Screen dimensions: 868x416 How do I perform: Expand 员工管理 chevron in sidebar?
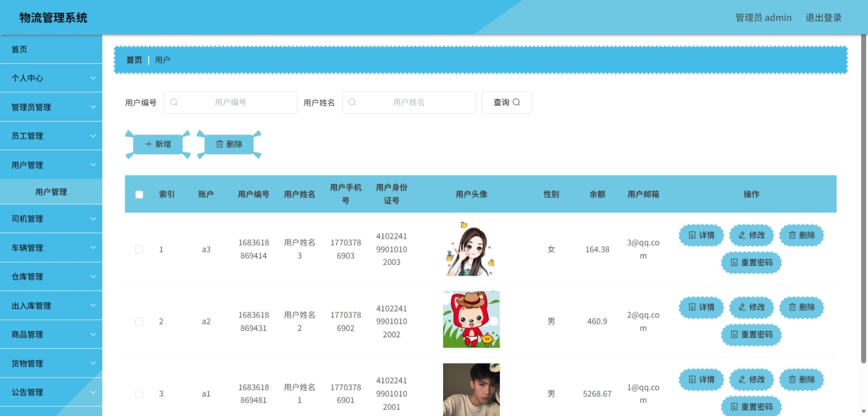click(93, 136)
